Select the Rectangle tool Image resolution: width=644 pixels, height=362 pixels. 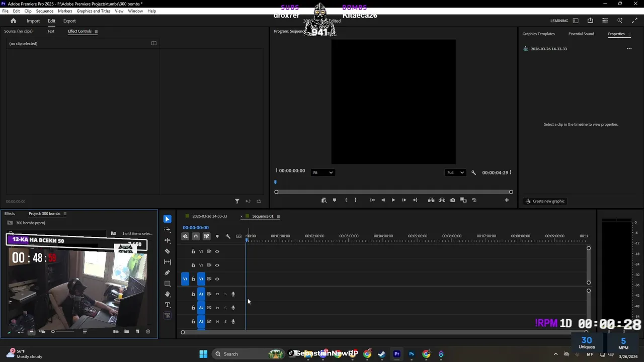click(168, 284)
